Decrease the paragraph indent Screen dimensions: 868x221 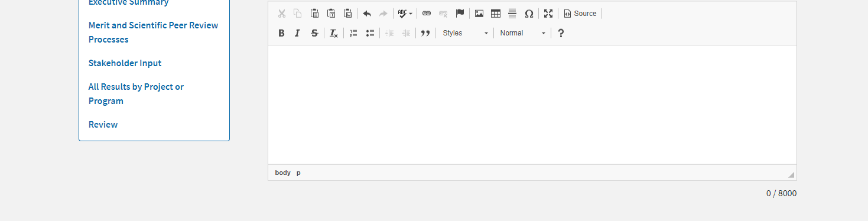(389, 33)
